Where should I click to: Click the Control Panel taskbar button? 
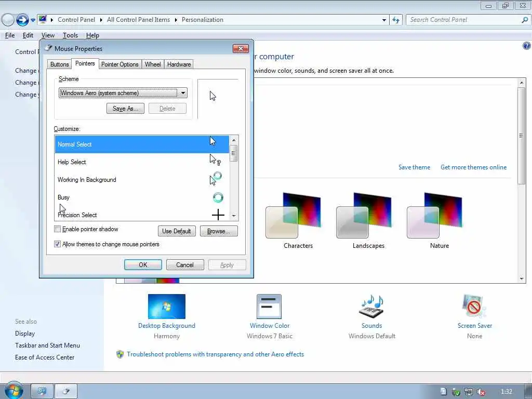pos(42,391)
